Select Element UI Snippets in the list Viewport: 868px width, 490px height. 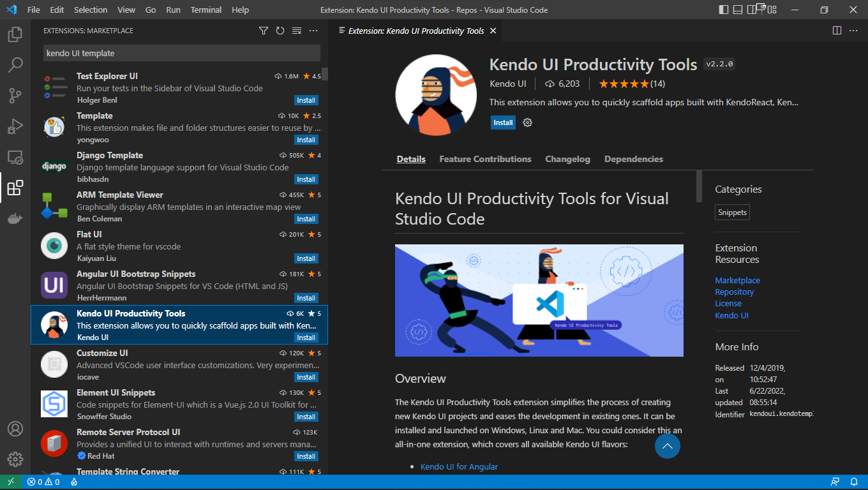179,404
